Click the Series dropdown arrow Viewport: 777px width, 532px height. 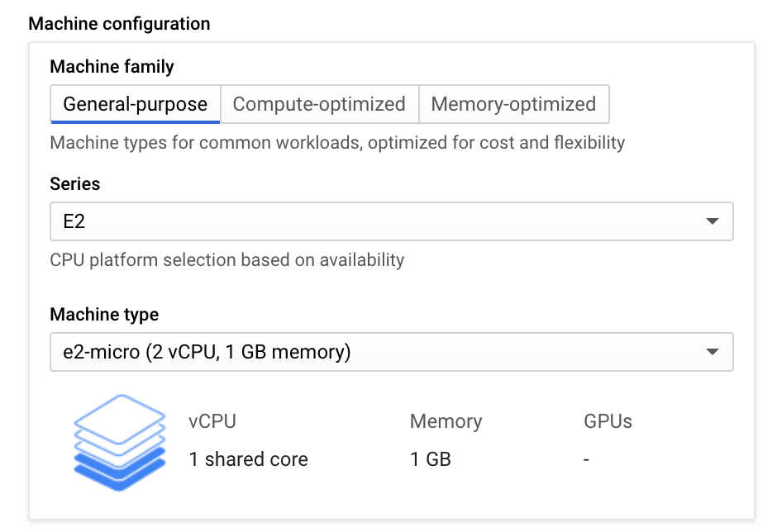(712, 221)
